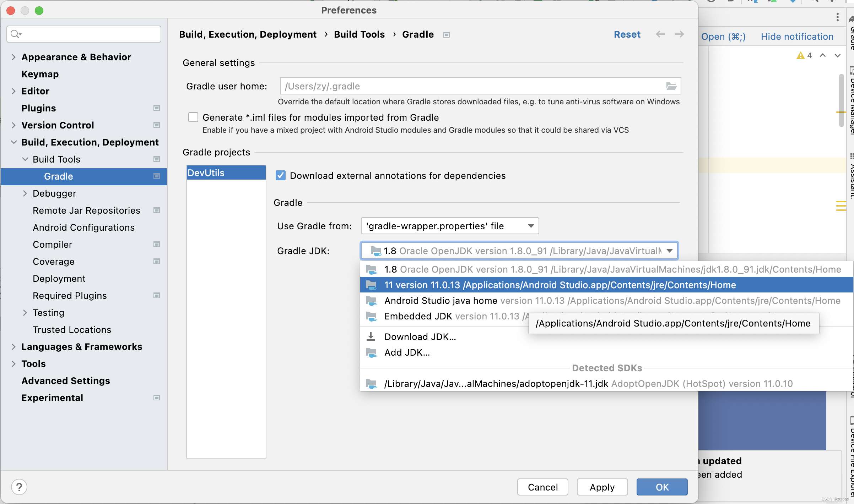Pick detected adoptopenjdk-11.jdk SDK
The height and width of the screenshot is (504, 854).
606,384
